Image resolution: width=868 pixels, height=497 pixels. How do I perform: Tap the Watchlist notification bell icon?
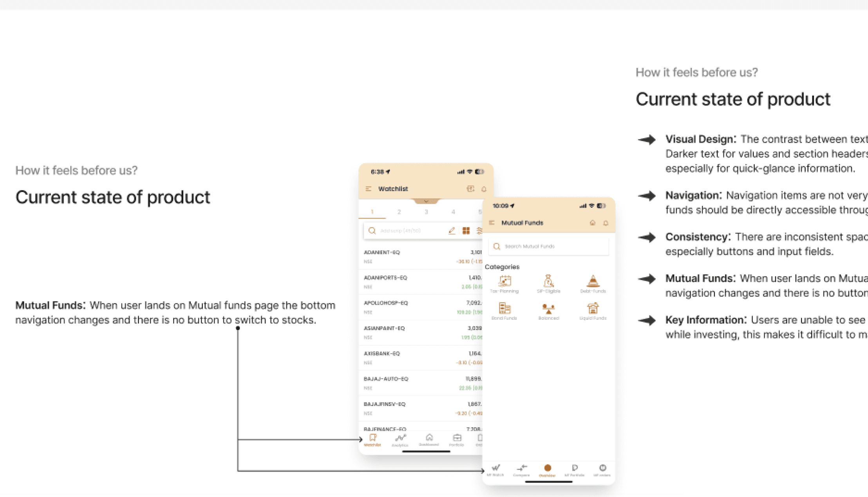click(484, 189)
